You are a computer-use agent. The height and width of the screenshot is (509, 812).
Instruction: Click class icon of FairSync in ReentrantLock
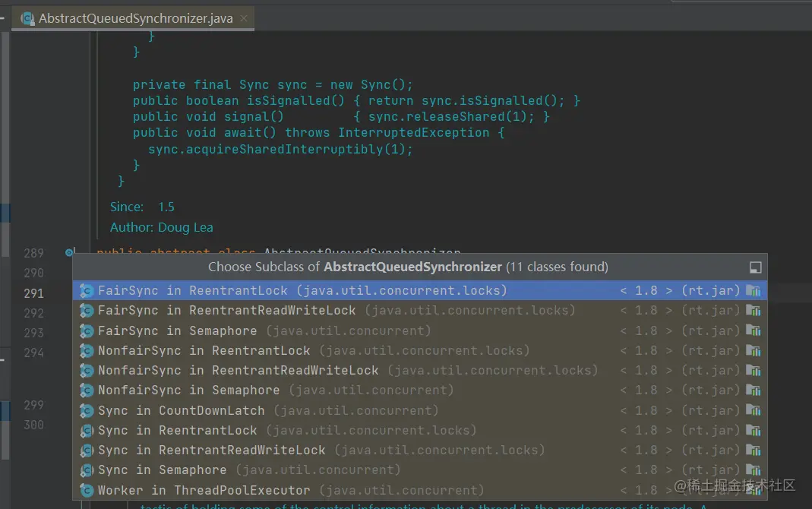(x=86, y=291)
